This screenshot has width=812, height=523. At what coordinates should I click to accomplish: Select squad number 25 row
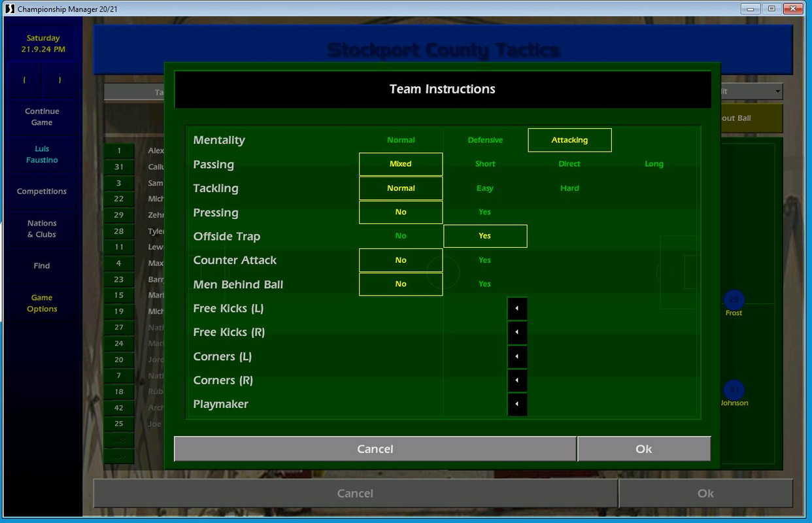coord(119,424)
